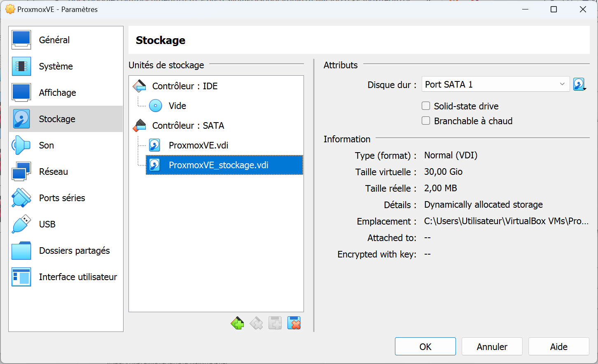This screenshot has width=598, height=364.
Task: Open the Général settings section
Action: (66, 40)
